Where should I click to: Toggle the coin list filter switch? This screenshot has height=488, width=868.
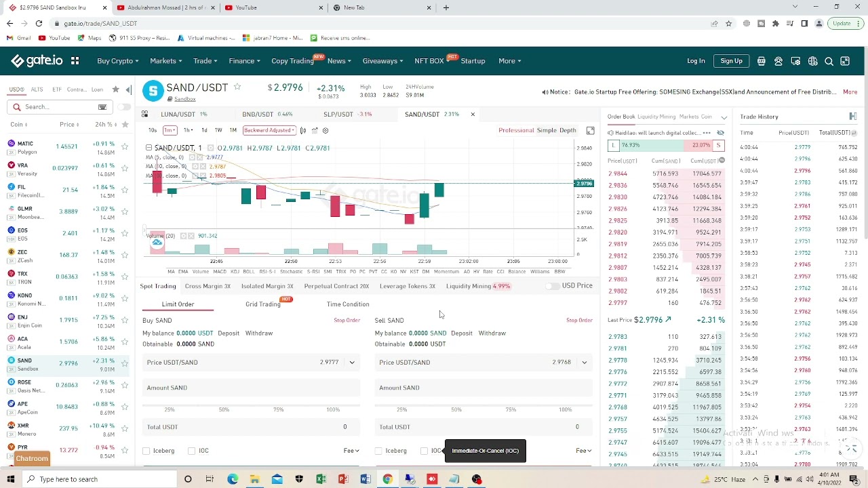tap(123, 107)
